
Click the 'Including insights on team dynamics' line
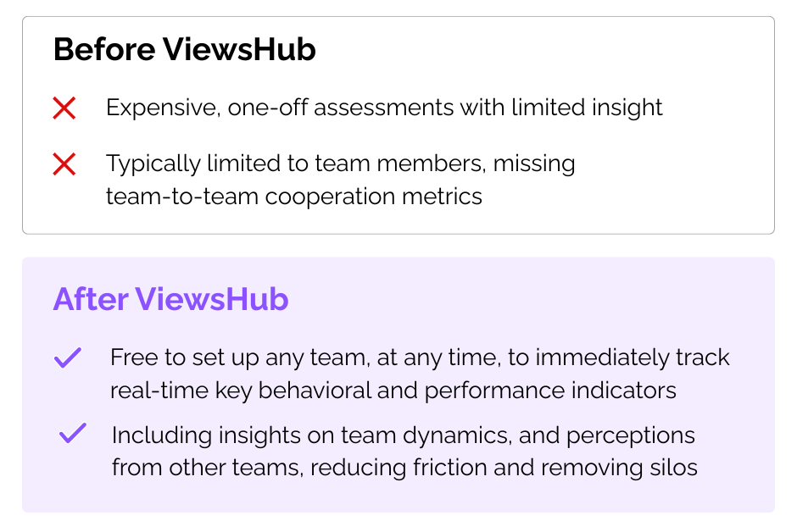(x=403, y=435)
